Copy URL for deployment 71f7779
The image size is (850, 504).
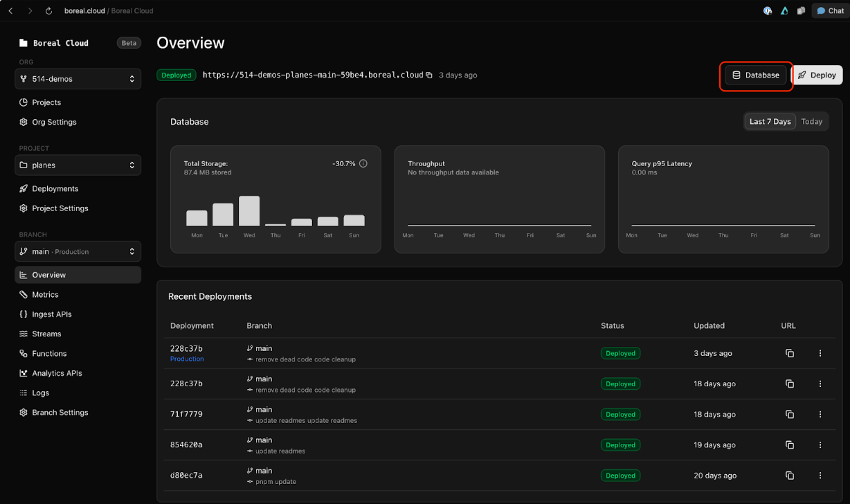pos(790,414)
